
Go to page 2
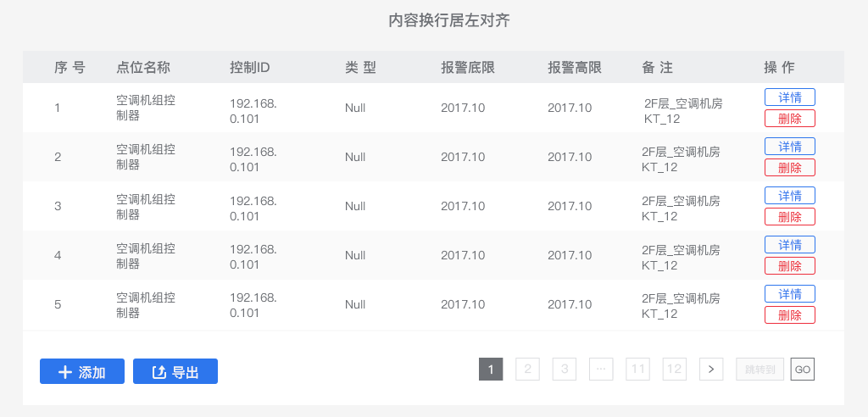pos(527,369)
